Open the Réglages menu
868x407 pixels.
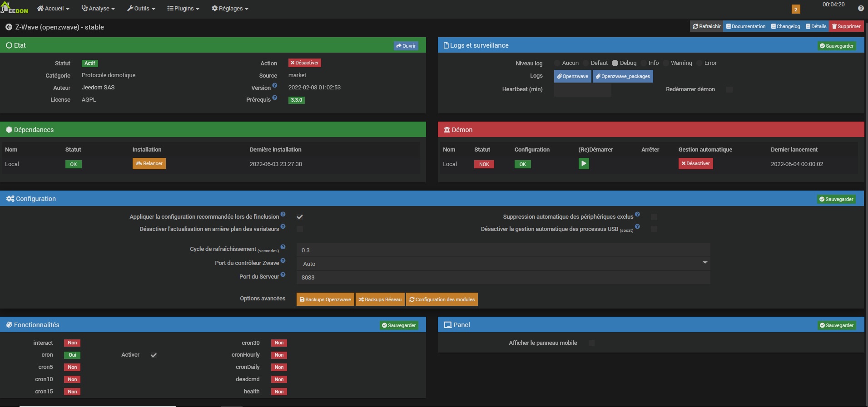[x=230, y=8]
